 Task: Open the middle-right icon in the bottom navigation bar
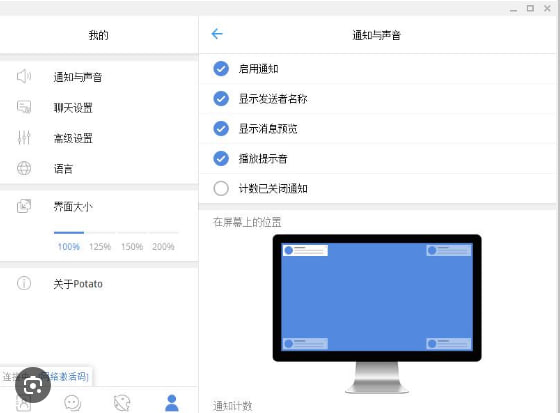(122, 403)
